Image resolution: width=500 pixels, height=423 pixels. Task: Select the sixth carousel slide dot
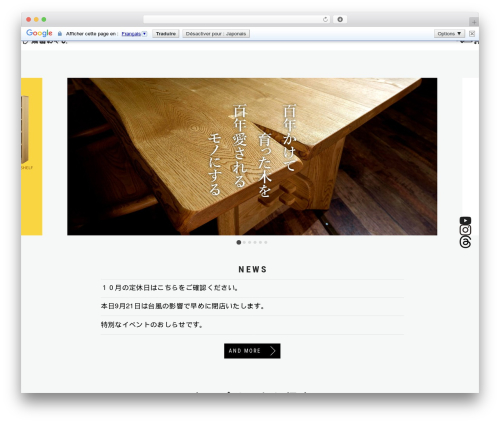coord(266,242)
